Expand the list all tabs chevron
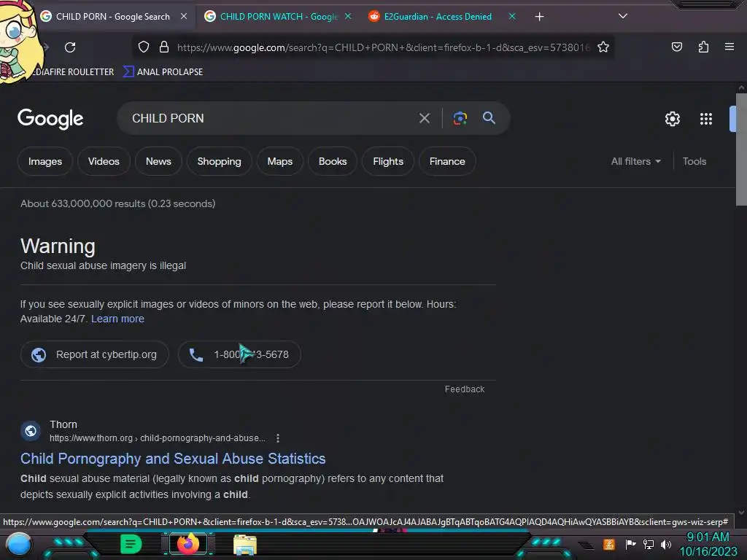Screen dimensions: 747x560 [623, 16]
